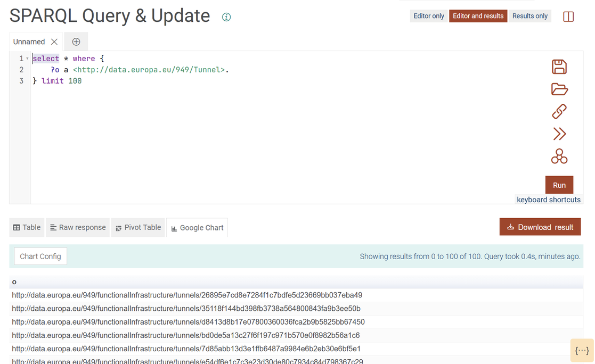This screenshot has width=595, height=364.
Task: Click the 'Showing results from 0 to 100' status text
Action: (470, 257)
